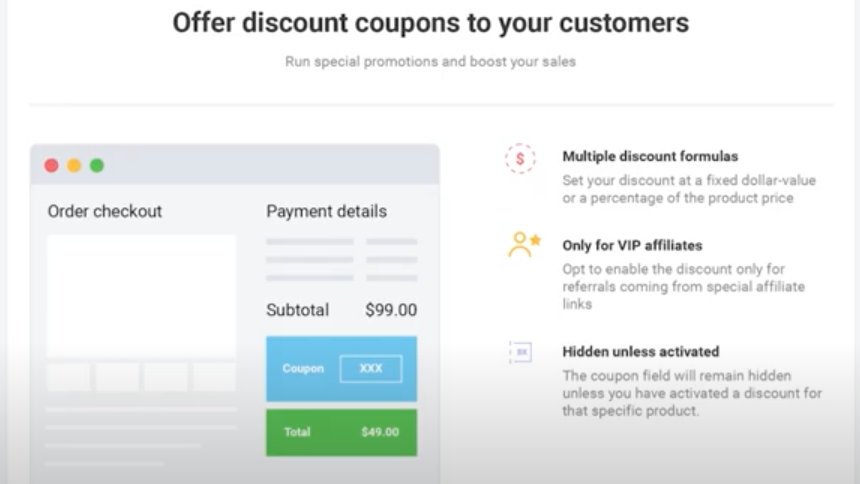
Task: Click the hidden coupon field icon
Action: [520, 352]
